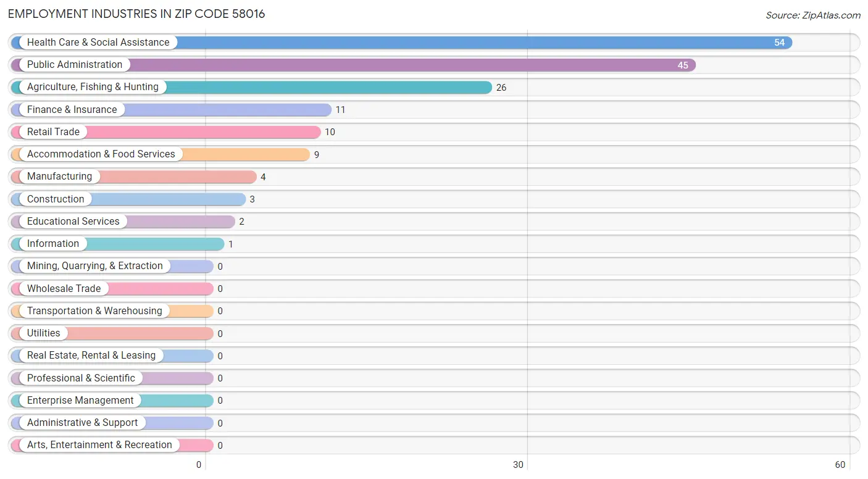Viewport: 868px width, 479px height.
Task: Click the Transportation & Warehousing label
Action: (94, 311)
